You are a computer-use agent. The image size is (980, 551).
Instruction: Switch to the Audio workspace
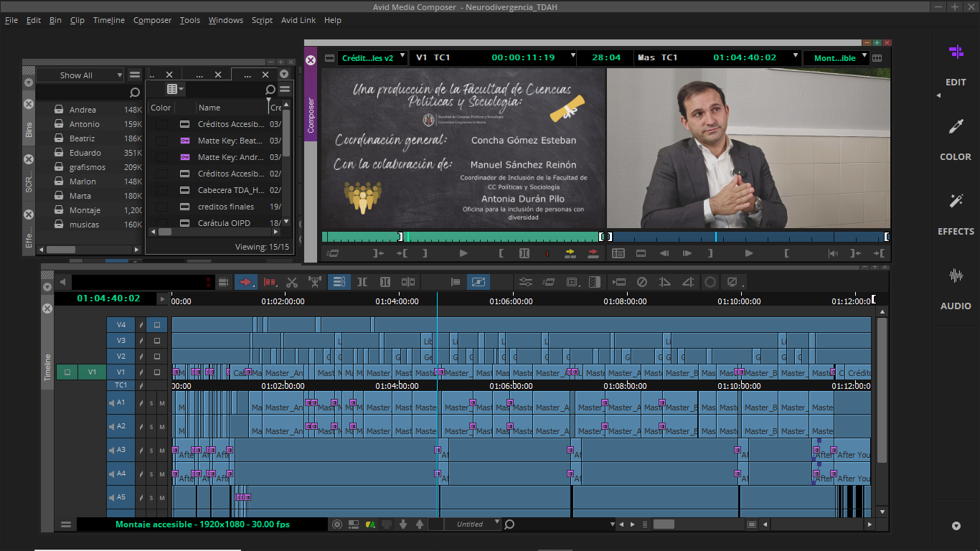(956, 289)
